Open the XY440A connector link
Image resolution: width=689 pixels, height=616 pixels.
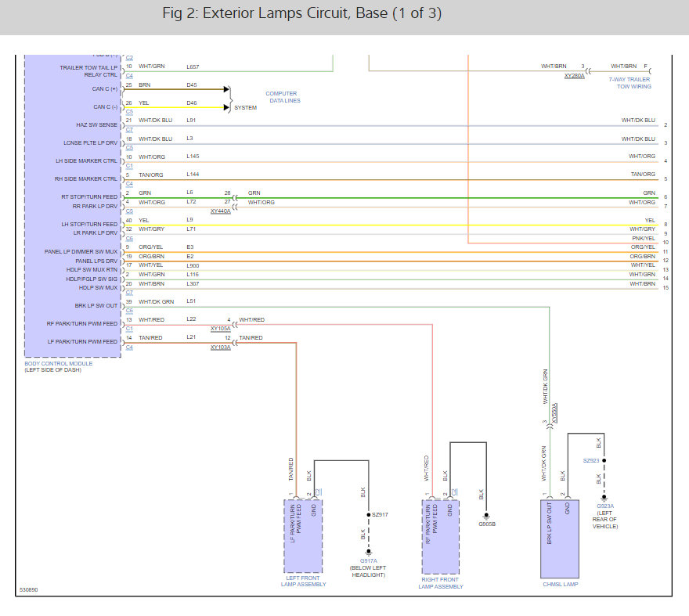[x=220, y=211]
